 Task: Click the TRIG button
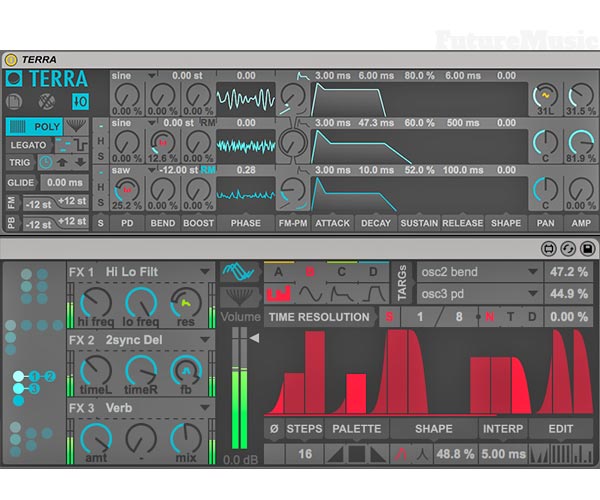tap(20, 163)
